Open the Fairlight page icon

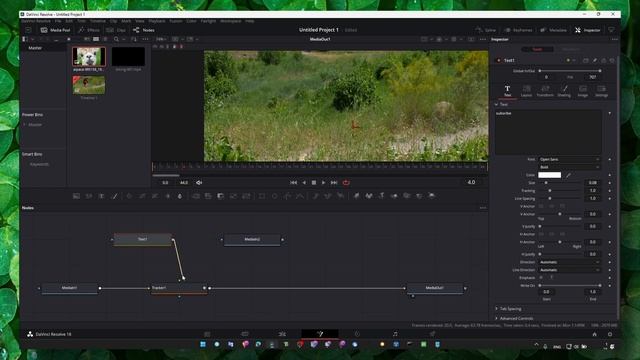(395, 334)
